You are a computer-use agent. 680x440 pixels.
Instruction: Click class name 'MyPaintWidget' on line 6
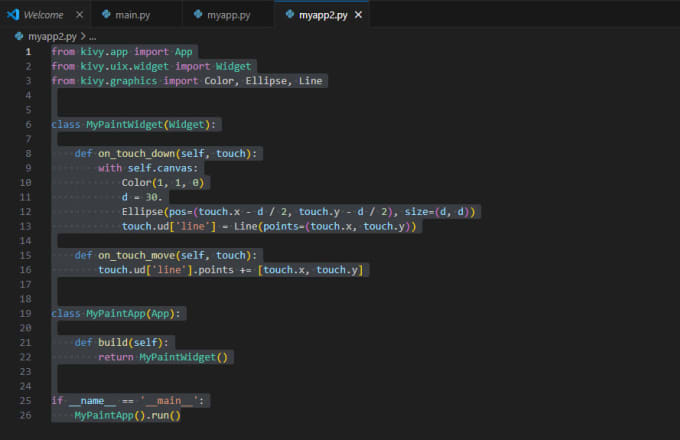point(124,125)
